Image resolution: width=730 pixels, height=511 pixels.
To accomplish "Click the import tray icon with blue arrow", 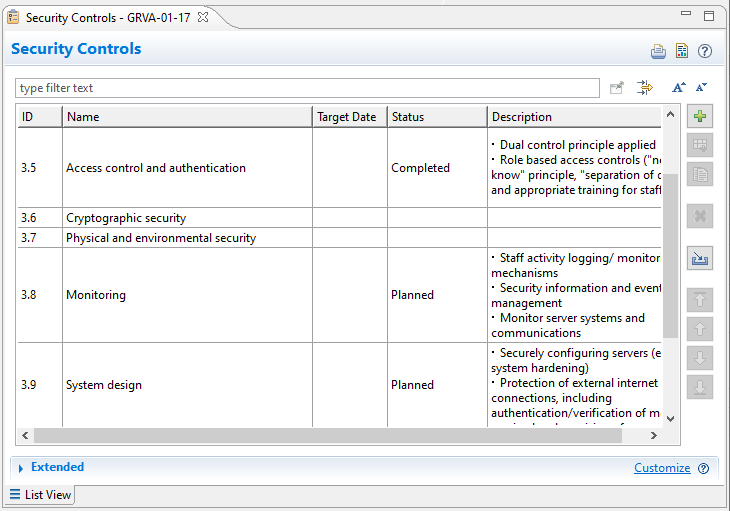I will click(700, 258).
